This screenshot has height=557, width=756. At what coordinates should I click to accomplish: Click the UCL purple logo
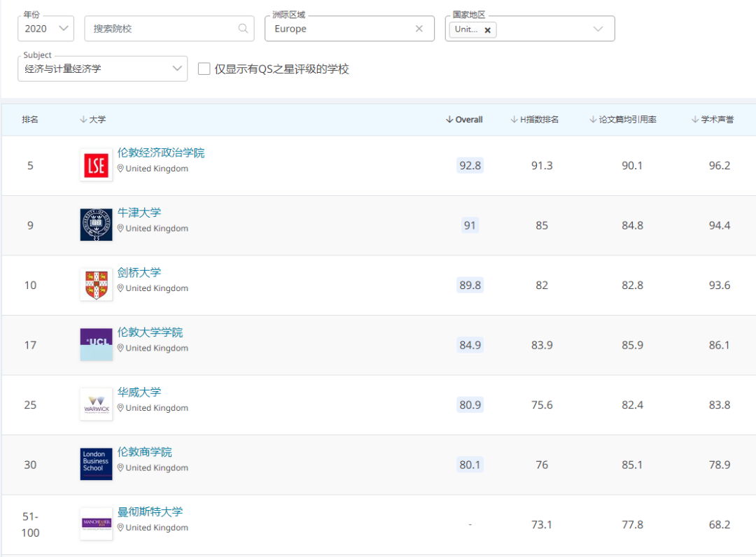[x=96, y=344]
